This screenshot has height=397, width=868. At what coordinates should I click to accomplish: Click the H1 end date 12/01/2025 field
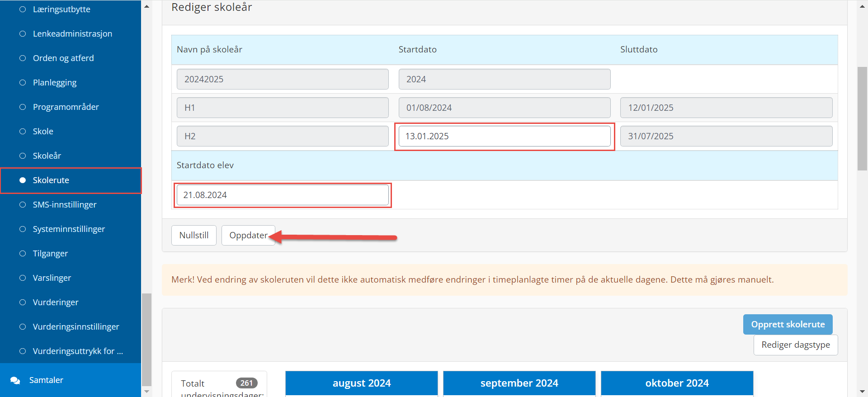coord(726,108)
